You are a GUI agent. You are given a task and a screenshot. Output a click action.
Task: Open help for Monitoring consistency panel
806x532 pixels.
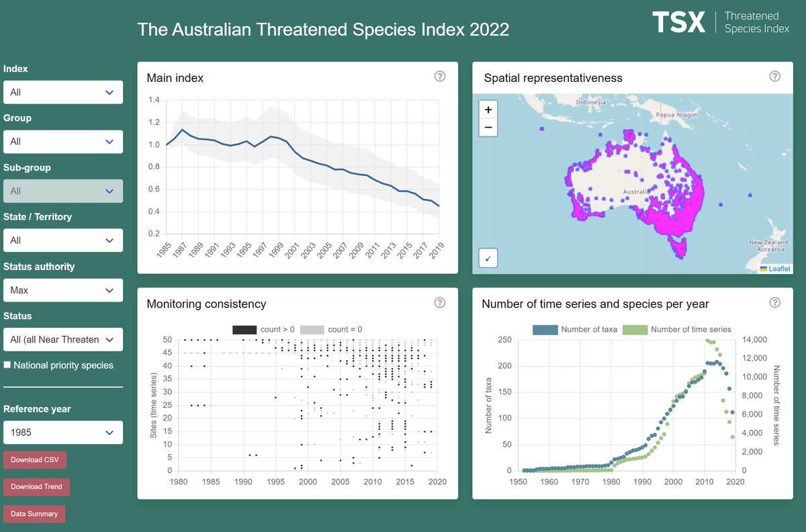(x=440, y=302)
